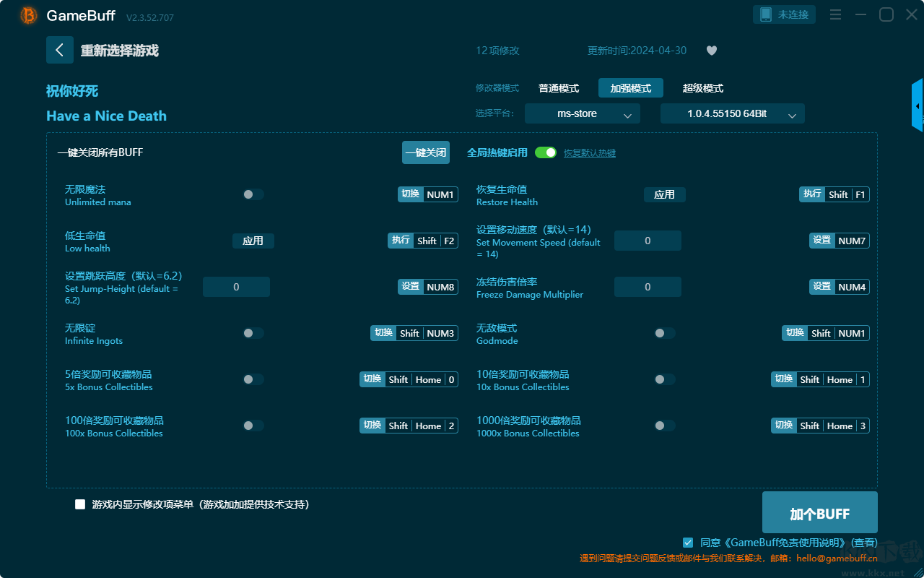
Task: Click the 恢复默认热键 restore hotkeys link
Action: 590,153
